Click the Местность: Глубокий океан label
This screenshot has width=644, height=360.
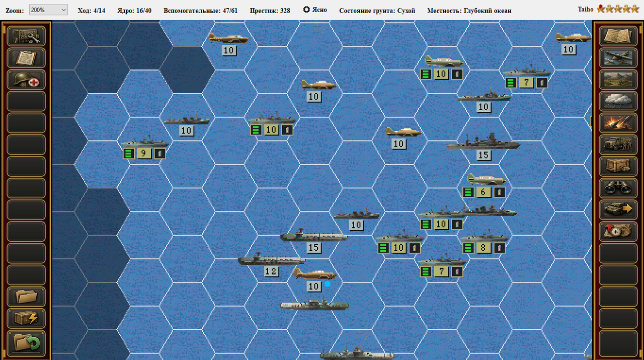pos(469,10)
